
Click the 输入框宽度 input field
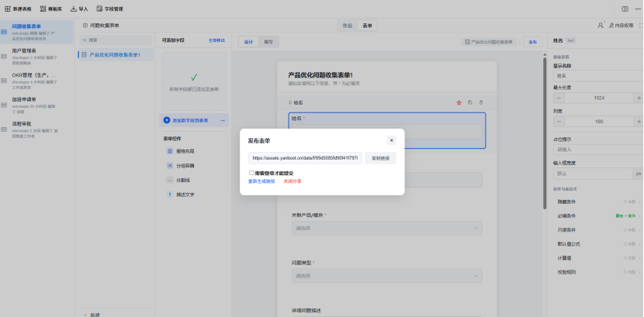[x=593, y=174]
